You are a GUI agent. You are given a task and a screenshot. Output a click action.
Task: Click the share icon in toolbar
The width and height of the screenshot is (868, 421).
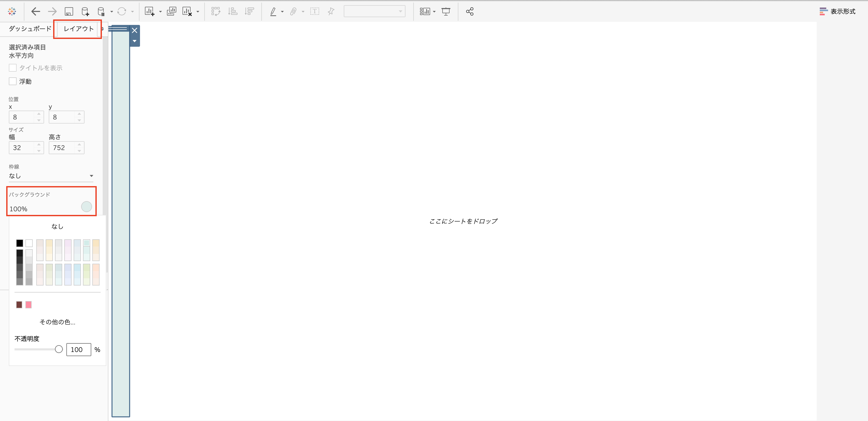pos(470,11)
